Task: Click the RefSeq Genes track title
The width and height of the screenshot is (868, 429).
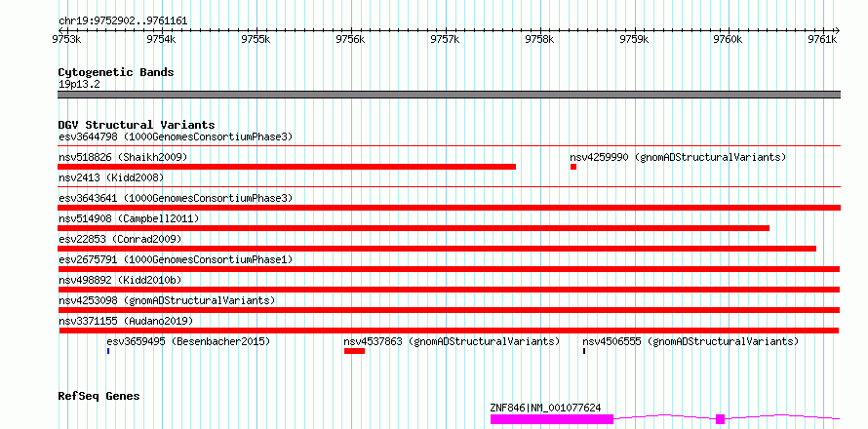Action: (x=99, y=397)
